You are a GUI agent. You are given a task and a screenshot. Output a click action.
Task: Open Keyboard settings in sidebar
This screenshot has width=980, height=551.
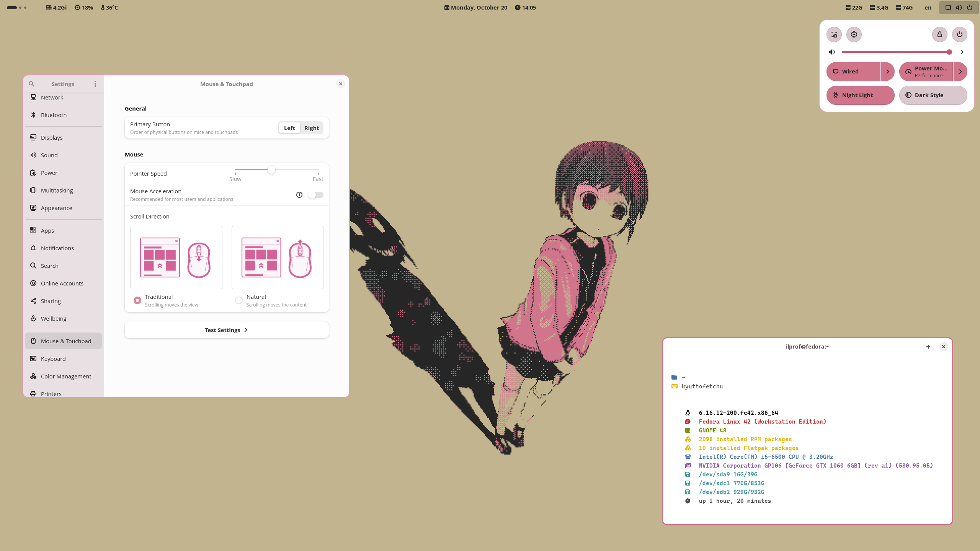[x=53, y=359]
